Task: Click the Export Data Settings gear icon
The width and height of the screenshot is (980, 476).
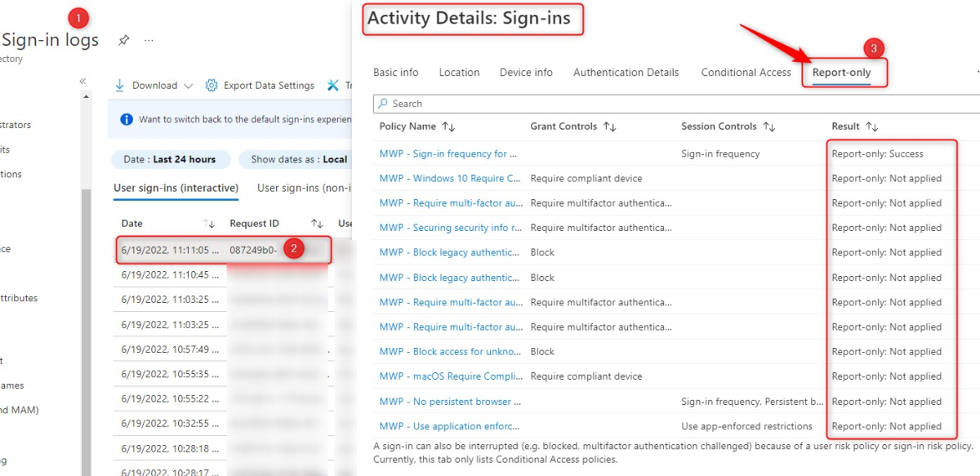Action: click(x=212, y=86)
